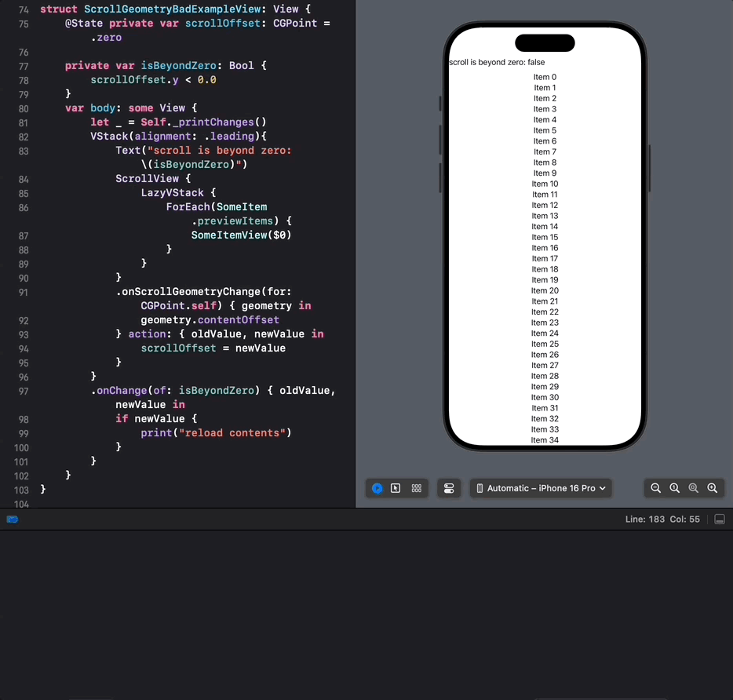Select the Live preview mode button

[377, 488]
